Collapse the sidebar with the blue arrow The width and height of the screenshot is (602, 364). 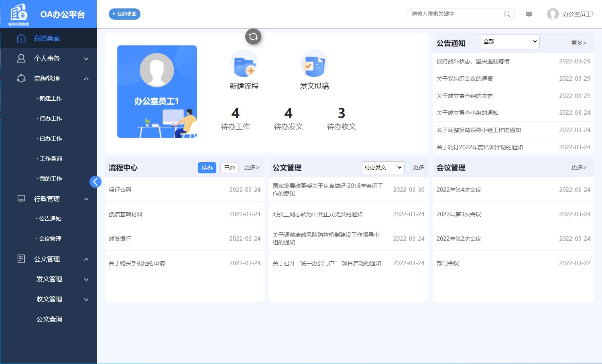[x=96, y=181]
